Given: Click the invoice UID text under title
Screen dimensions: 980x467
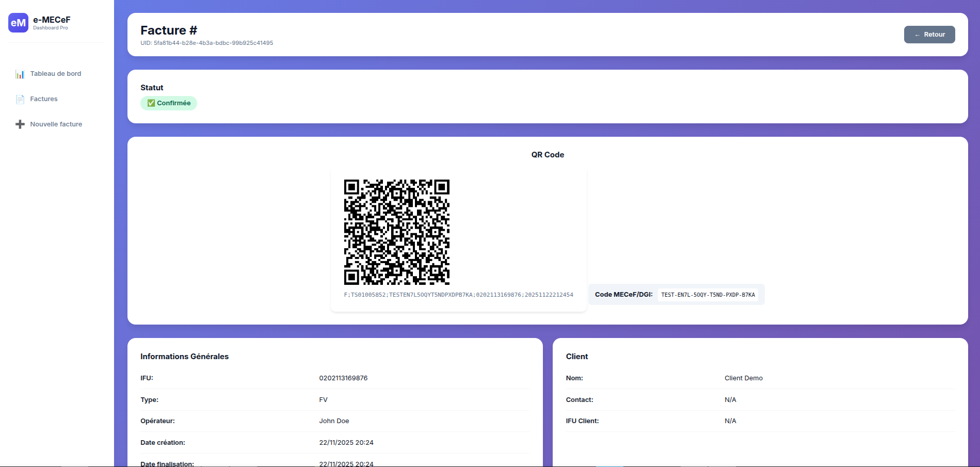Looking at the screenshot, I should [207, 43].
